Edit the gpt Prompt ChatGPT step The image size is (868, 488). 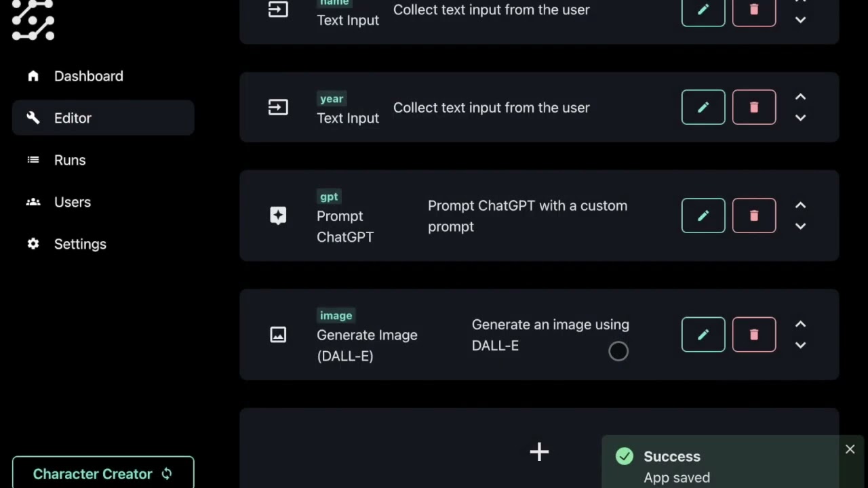coord(703,216)
